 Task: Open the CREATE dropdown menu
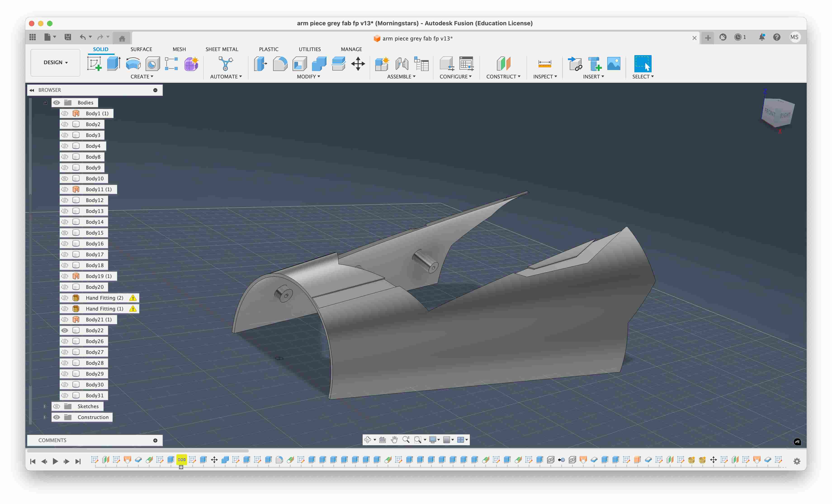pyautogui.click(x=142, y=77)
